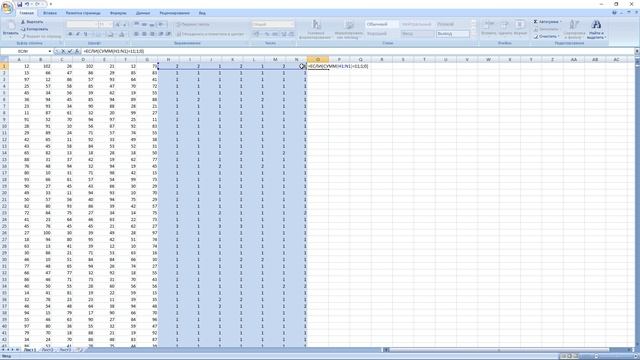Open Форматировать как таблицу gallery
Screen dimensions: 640x360
[349, 29]
